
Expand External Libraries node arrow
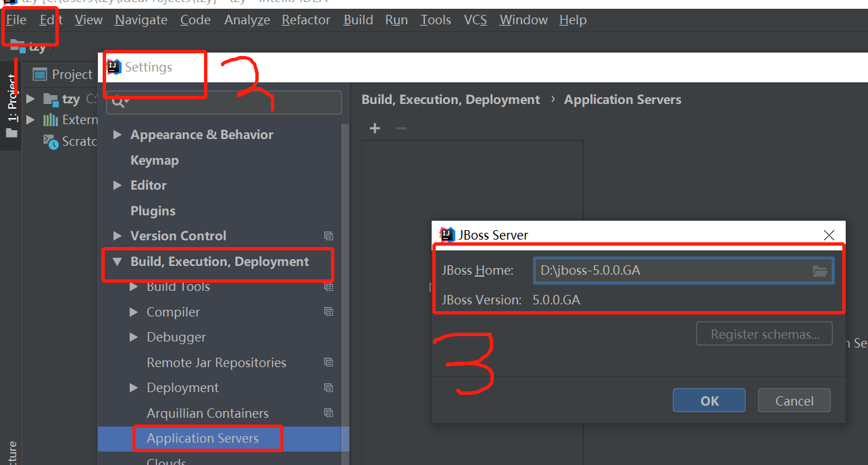[30, 120]
